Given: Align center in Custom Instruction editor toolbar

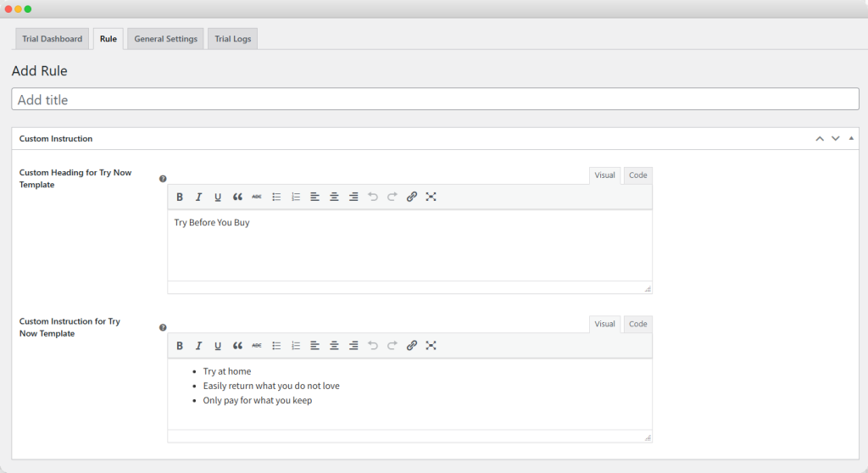Looking at the screenshot, I should coord(334,346).
